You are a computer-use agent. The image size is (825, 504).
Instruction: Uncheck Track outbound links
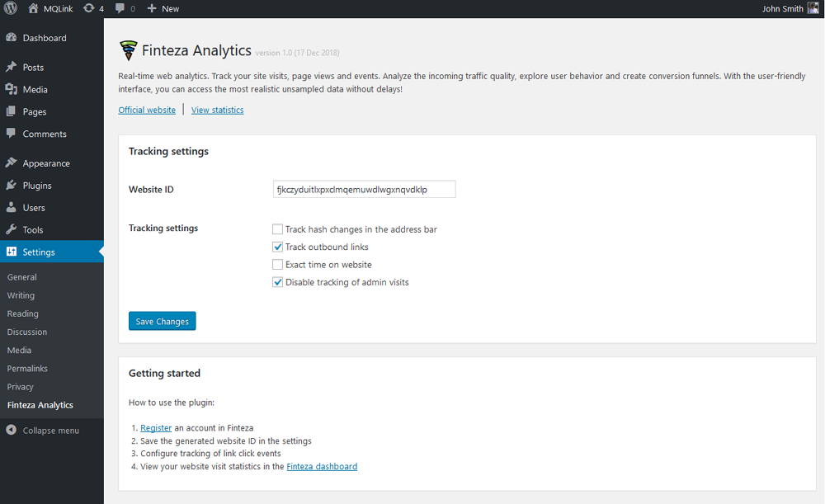[x=278, y=247]
